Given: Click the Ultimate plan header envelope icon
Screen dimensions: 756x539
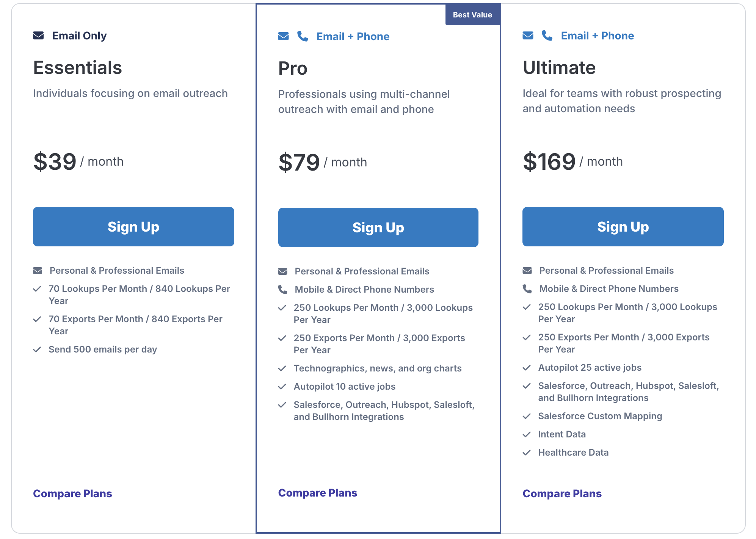Looking at the screenshot, I should click(x=528, y=36).
